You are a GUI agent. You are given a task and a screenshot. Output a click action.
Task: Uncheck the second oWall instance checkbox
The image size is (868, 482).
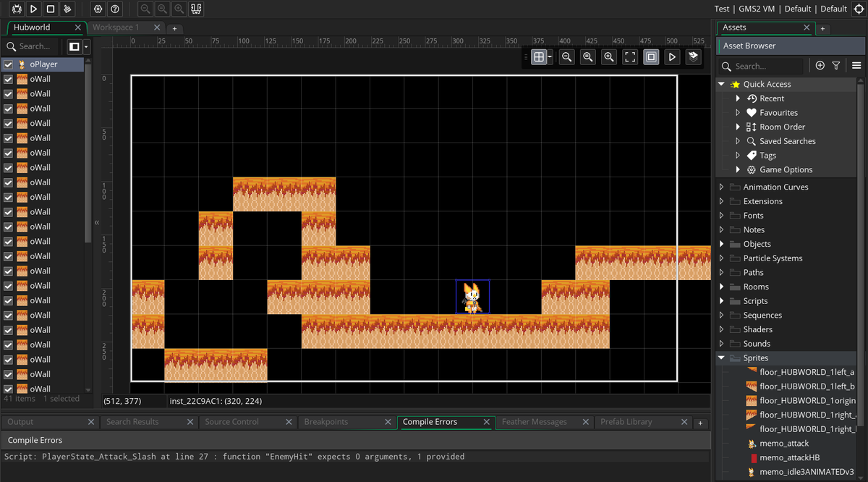pyautogui.click(x=9, y=94)
